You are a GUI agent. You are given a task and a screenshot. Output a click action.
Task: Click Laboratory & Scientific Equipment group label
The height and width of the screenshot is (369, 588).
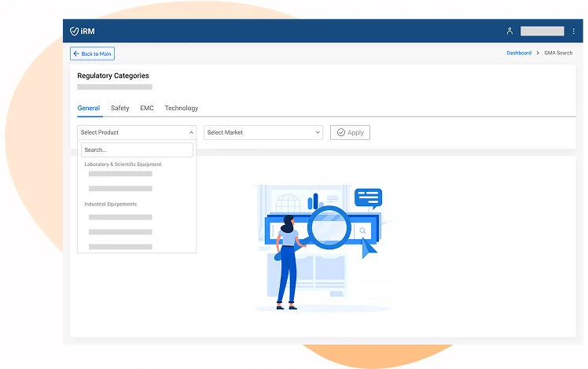[x=123, y=164]
